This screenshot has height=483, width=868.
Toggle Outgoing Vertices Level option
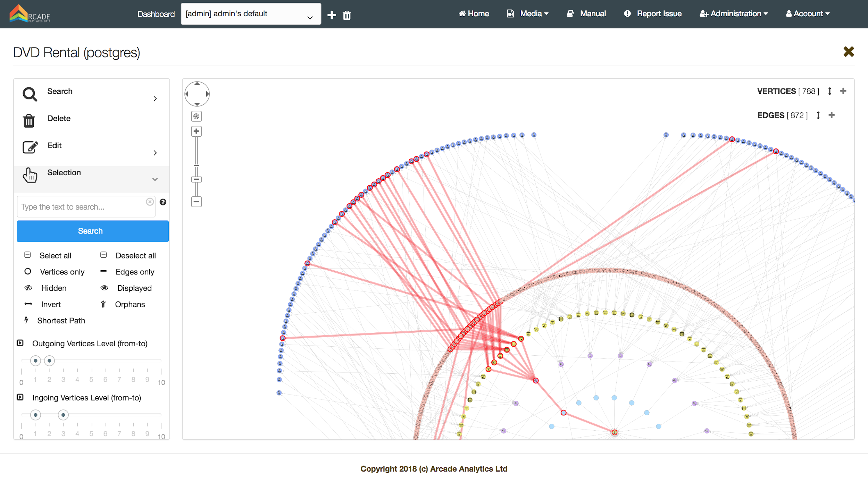20,343
